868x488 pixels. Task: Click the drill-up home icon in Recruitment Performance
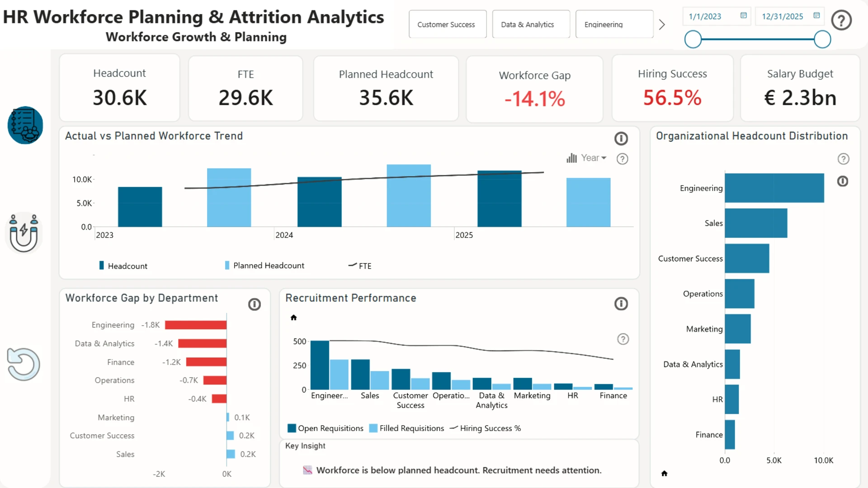(293, 318)
